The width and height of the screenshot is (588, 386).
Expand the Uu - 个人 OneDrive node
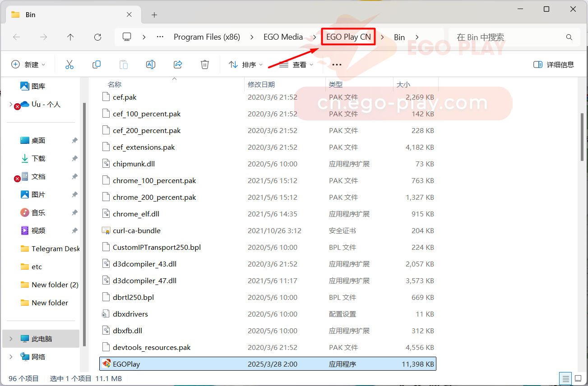coord(11,104)
